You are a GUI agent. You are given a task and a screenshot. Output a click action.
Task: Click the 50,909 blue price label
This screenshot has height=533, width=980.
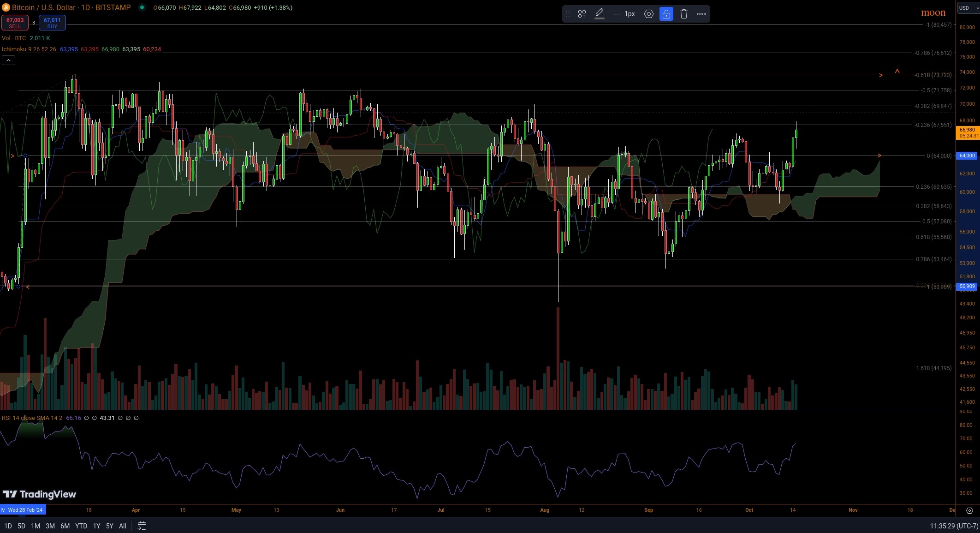click(967, 286)
